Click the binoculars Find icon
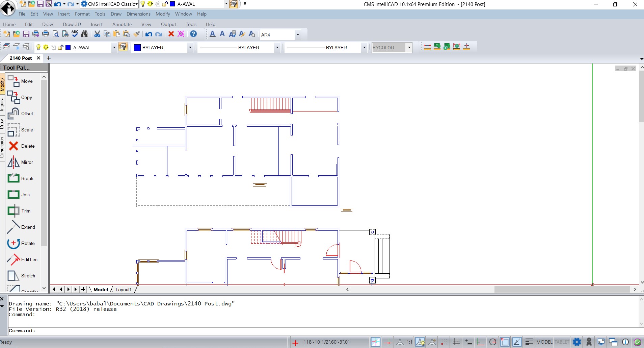The width and height of the screenshot is (644, 348). pyautogui.click(x=85, y=34)
